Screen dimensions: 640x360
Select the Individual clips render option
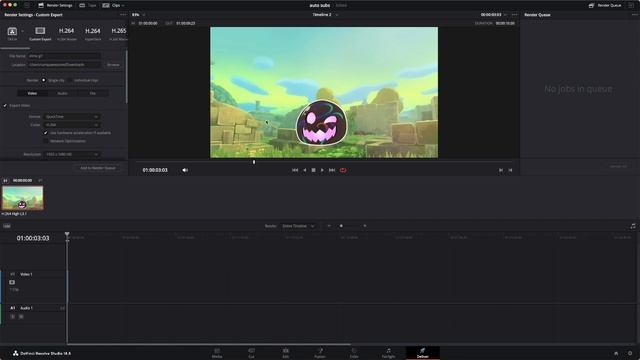[x=70, y=80]
